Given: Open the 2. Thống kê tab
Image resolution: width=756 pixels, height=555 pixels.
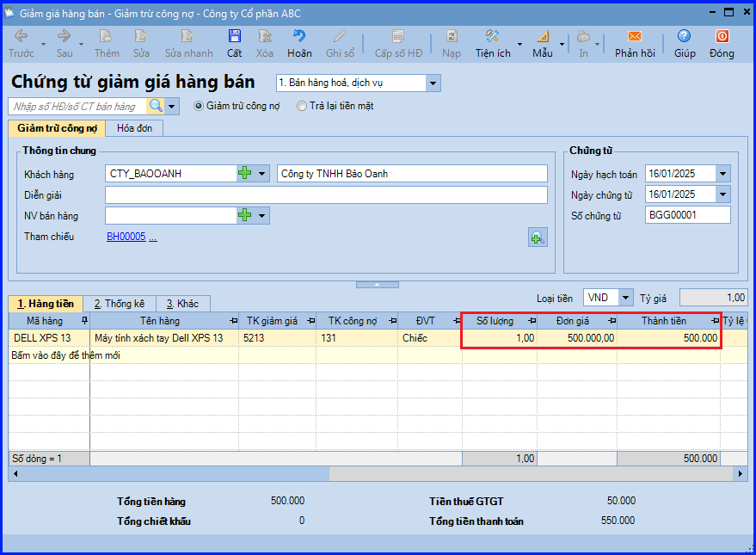Looking at the screenshot, I should (x=119, y=304).
